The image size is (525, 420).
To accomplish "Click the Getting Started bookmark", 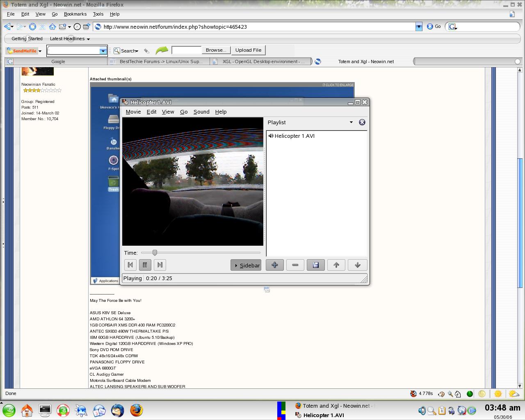I will tap(27, 39).
